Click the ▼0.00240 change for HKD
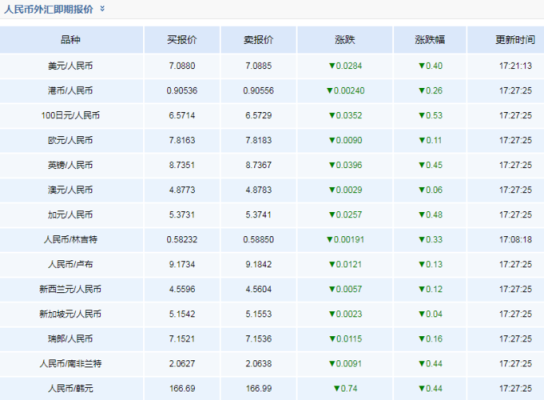 tap(345, 91)
